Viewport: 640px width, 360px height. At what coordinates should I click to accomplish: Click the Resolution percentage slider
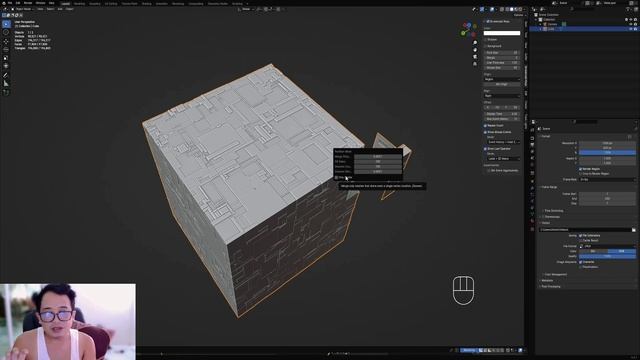pyautogui.click(x=607, y=153)
